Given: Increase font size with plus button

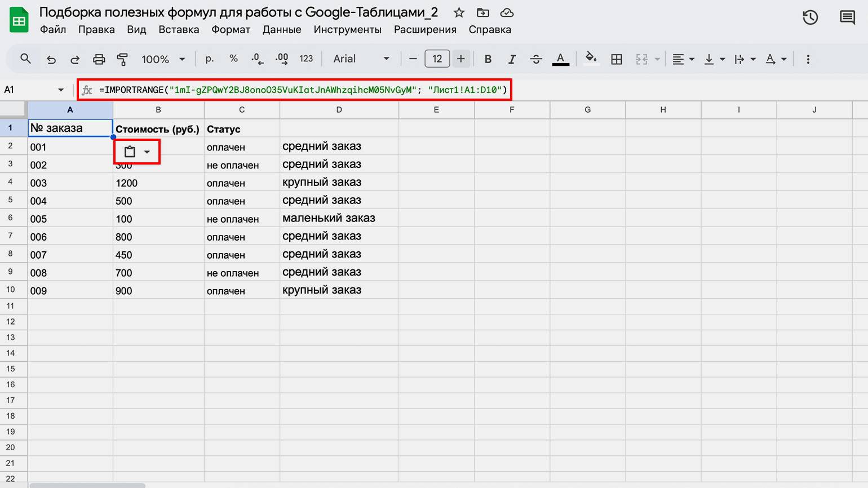Looking at the screenshot, I should click(x=461, y=59).
